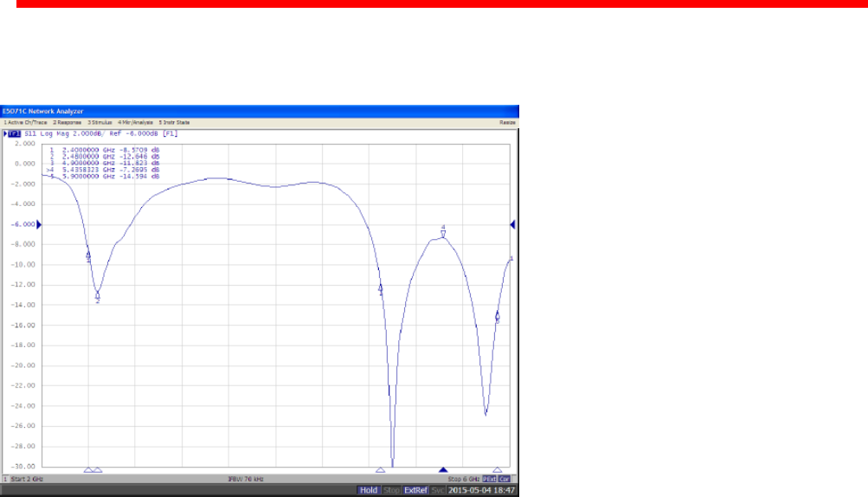The height and width of the screenshot is (497, 868).
Task: Click marker 1 on the trace
Action: coord(88,256)
